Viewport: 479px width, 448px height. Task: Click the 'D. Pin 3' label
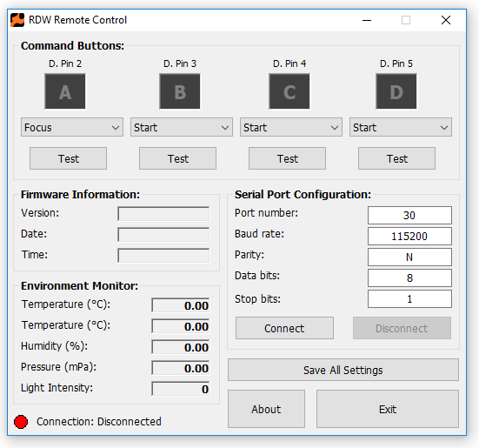[180, 64]
